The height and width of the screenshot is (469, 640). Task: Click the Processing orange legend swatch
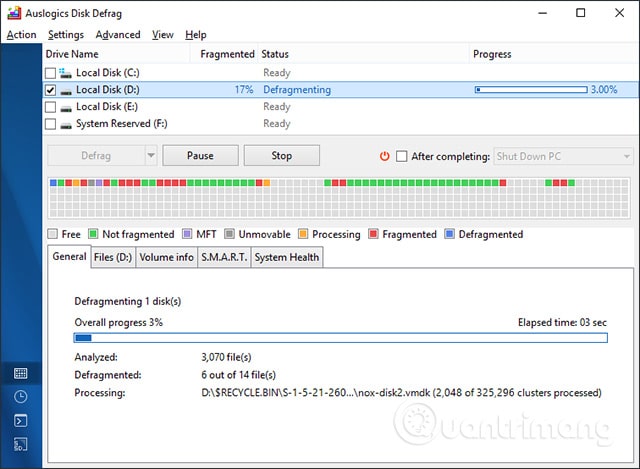[x=303, y=234]
